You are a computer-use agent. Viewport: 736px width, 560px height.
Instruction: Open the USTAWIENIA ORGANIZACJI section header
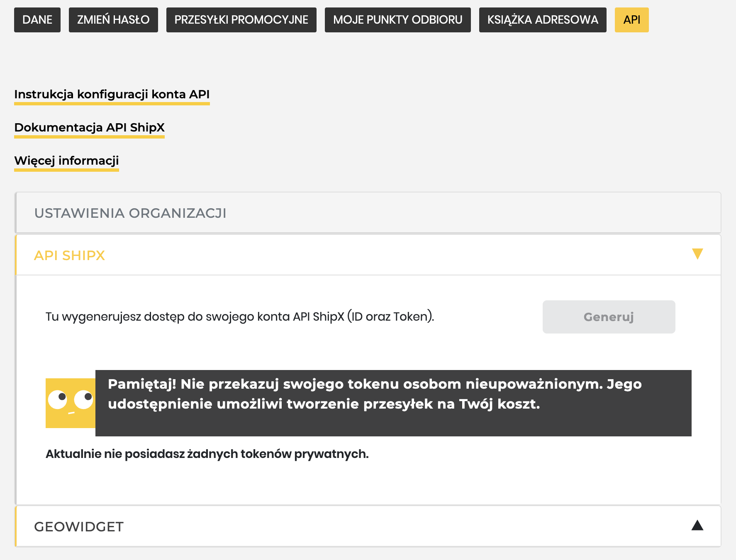tap(130, 213)
